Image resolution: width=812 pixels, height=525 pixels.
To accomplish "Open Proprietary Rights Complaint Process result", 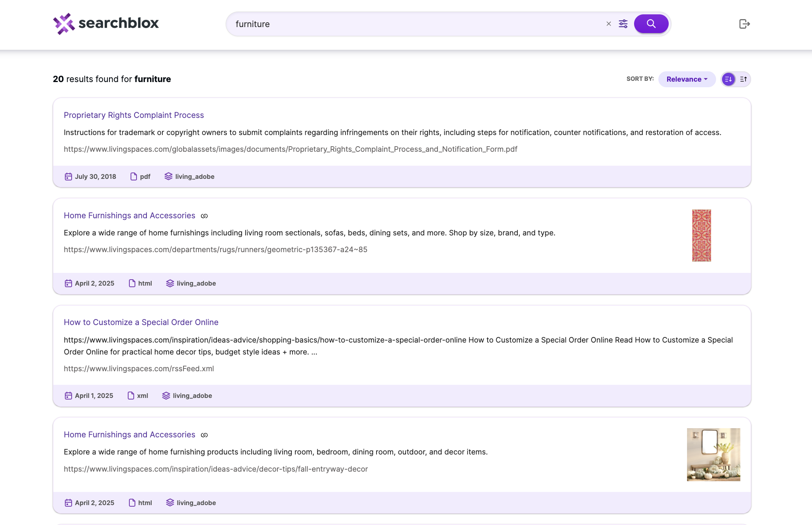I will [134, 115].
